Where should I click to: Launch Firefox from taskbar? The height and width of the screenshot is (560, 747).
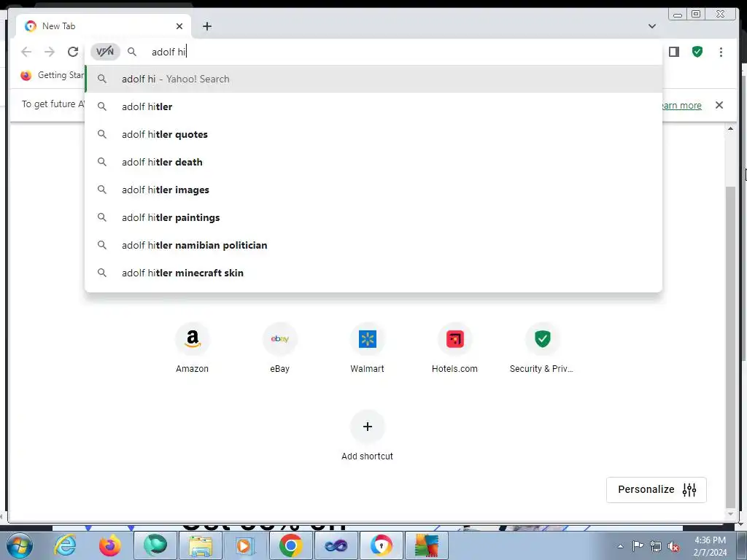coord(110,545)
